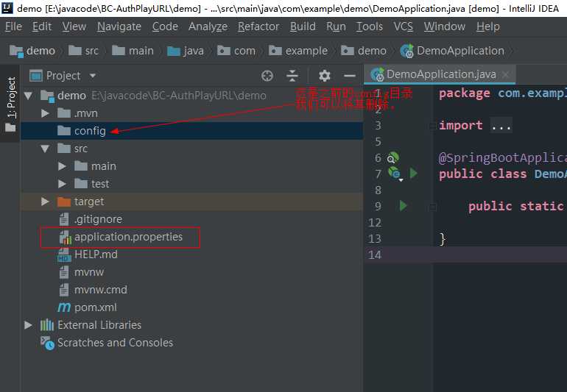Expand the target folder

[45, 202]
